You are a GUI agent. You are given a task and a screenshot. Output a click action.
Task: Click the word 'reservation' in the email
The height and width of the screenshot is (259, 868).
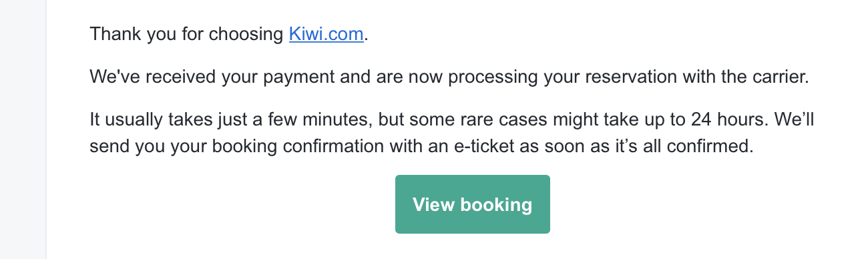pyautogui.click(x=626, y=77)
